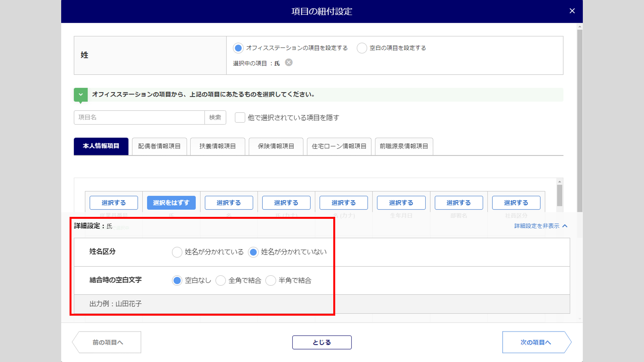Click the 前の項目へ button
Screen dimensions: 644x362
(107, 342)
